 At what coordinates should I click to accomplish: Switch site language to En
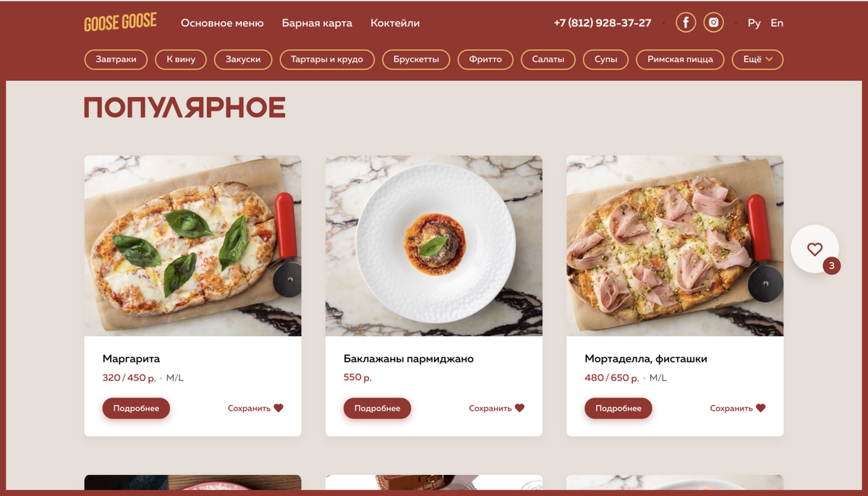pyautogui.click(x=777, y=23)
